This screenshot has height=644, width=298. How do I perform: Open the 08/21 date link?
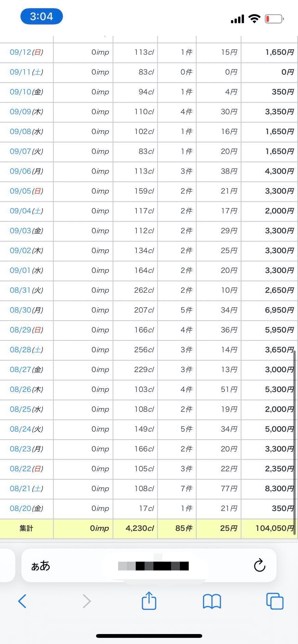(20, 489)
